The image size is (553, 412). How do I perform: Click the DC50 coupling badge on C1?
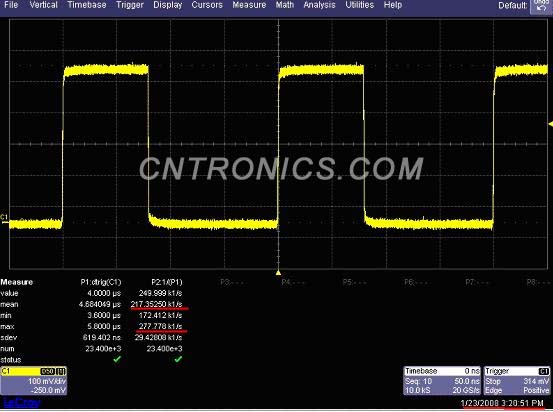point(48,371)
